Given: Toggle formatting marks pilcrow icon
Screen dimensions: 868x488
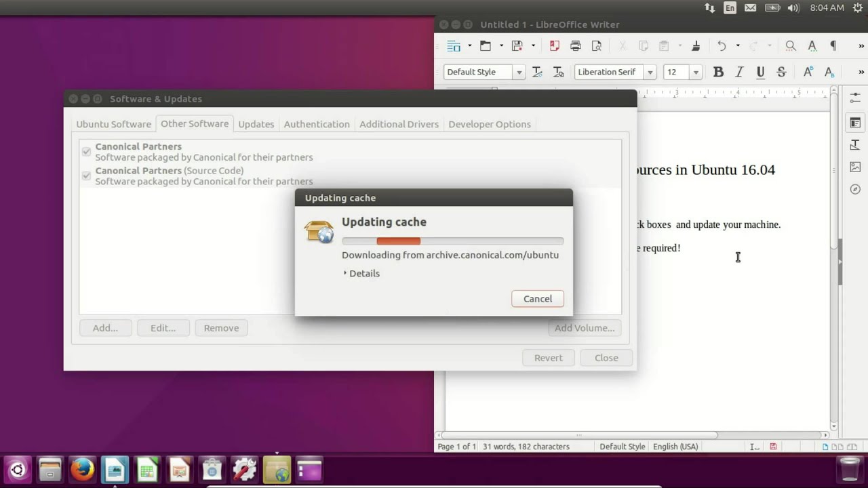Looking at the screenshot, I should [833, 46].
